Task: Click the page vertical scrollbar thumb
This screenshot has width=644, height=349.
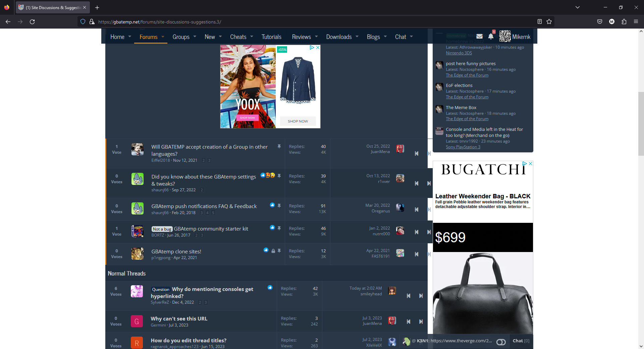Action: pos(641,123)
